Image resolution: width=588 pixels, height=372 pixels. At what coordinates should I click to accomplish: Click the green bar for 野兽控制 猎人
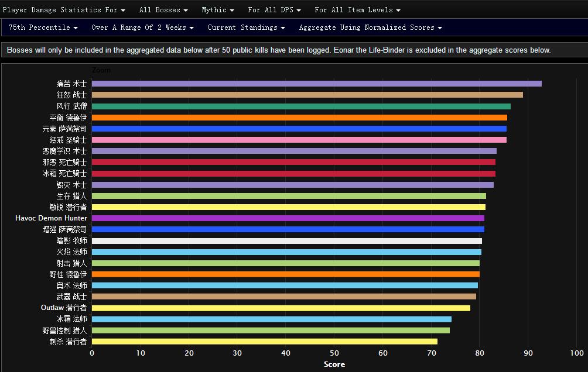click(271, 330)
